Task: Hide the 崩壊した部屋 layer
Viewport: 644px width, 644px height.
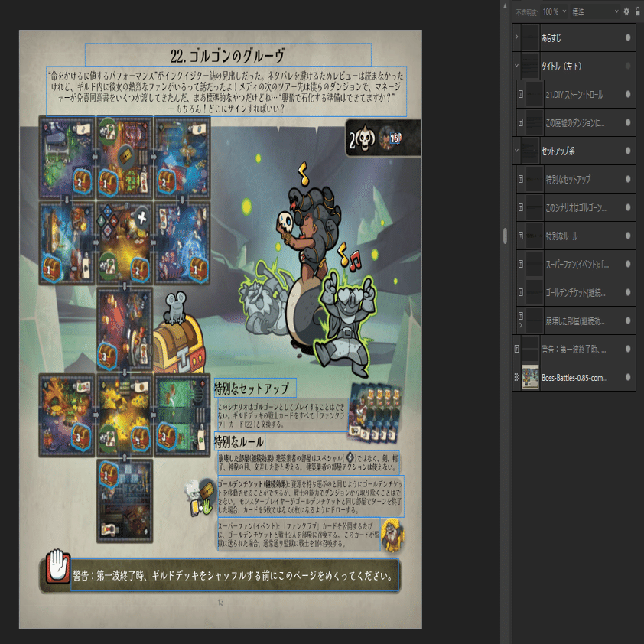Action: 628,320
